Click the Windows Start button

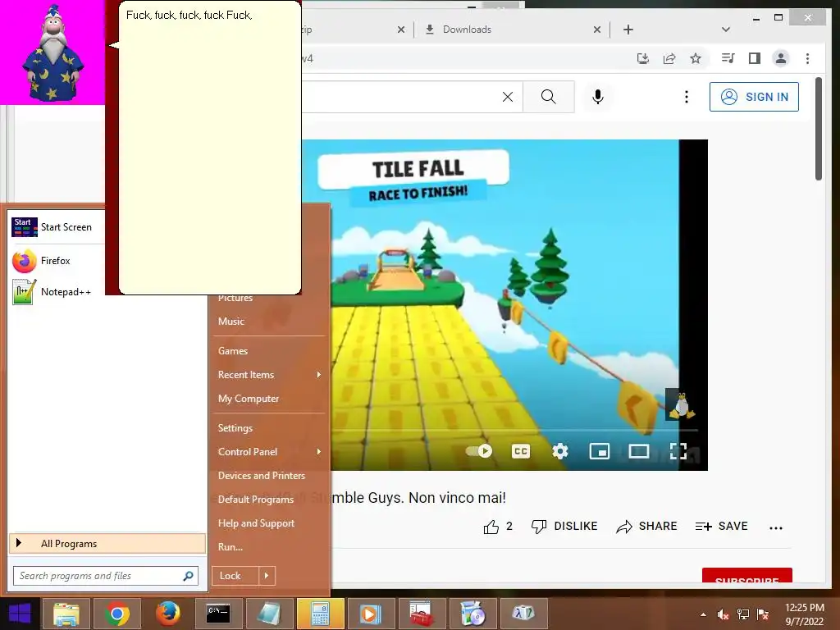pos(20,614)
